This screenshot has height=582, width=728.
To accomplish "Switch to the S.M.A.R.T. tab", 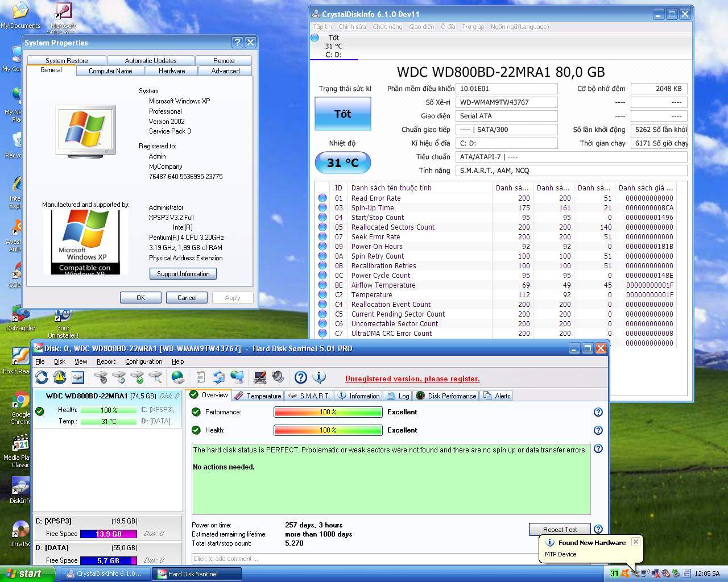I will [309, 396].
